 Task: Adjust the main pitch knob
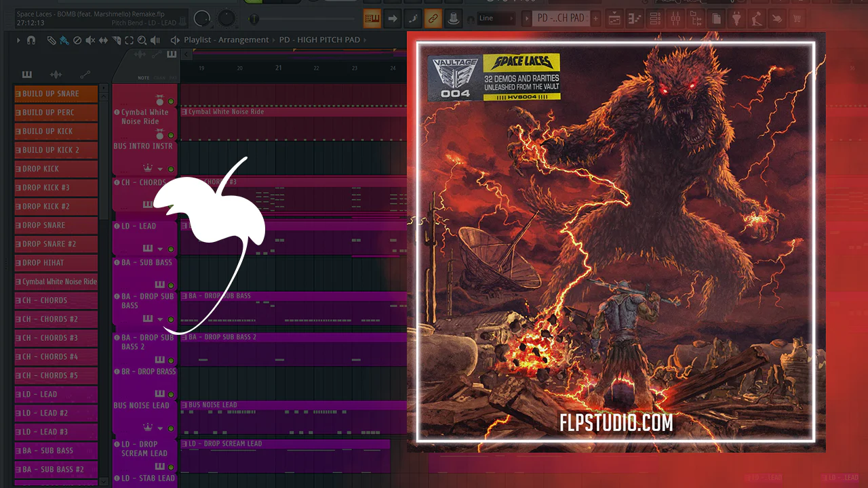pos(226,18)
